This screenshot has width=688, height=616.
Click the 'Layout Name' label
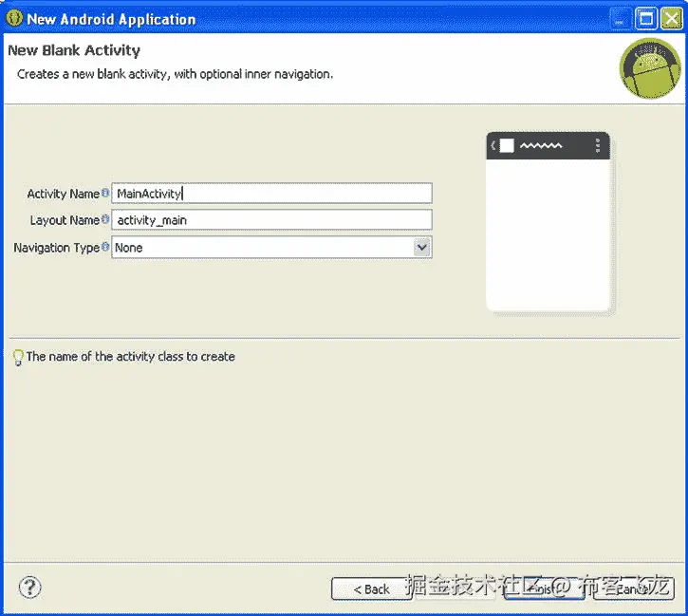coord(65,220)
